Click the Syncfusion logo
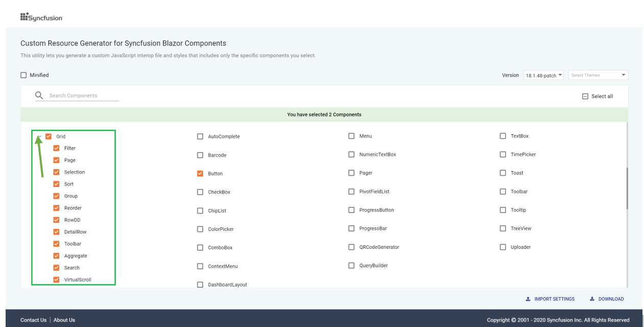The width and height of the screenshot is (644, 327). [41, 17]
